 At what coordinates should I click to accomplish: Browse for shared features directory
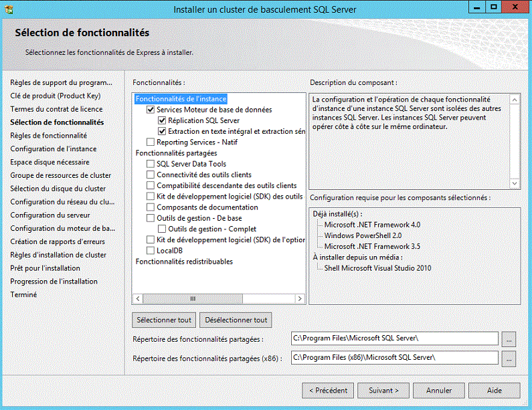click(509, 339)
